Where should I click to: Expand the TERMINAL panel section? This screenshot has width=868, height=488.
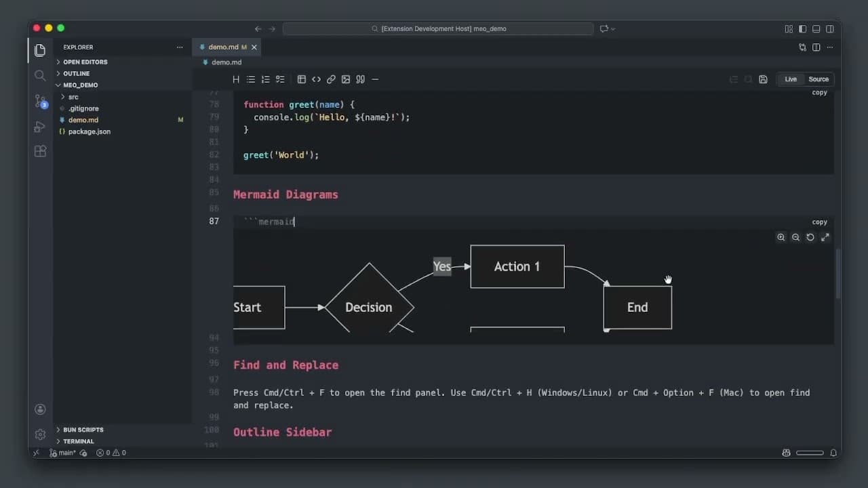(77, 441)
